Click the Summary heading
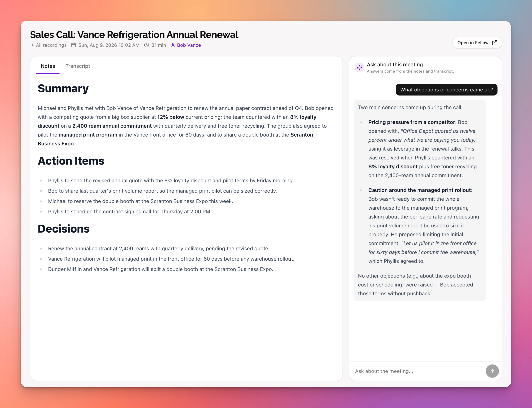This screenshot has width=532, height=408. (63, 88)
